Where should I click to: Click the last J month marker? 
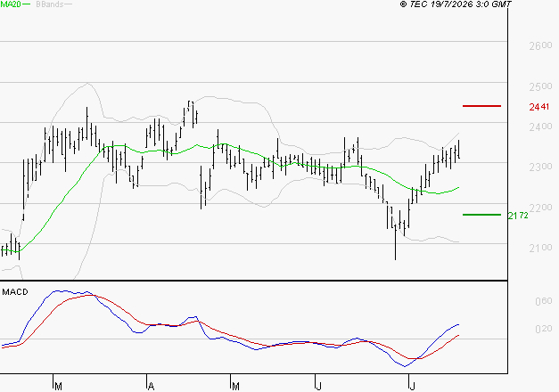coord(413,387)
